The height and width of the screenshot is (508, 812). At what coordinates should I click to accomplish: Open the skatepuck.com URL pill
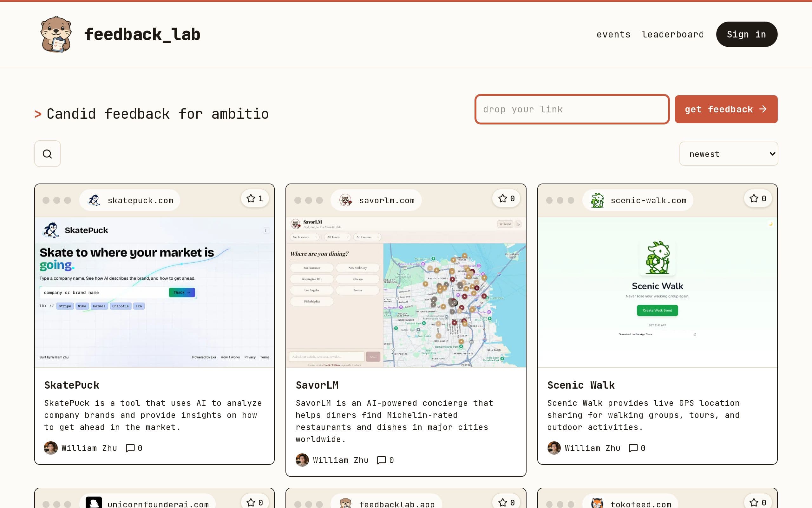130,200
